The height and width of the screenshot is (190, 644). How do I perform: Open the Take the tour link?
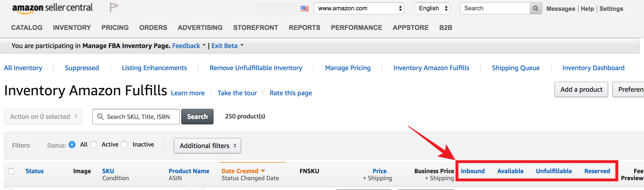click(x=237, y=93)
